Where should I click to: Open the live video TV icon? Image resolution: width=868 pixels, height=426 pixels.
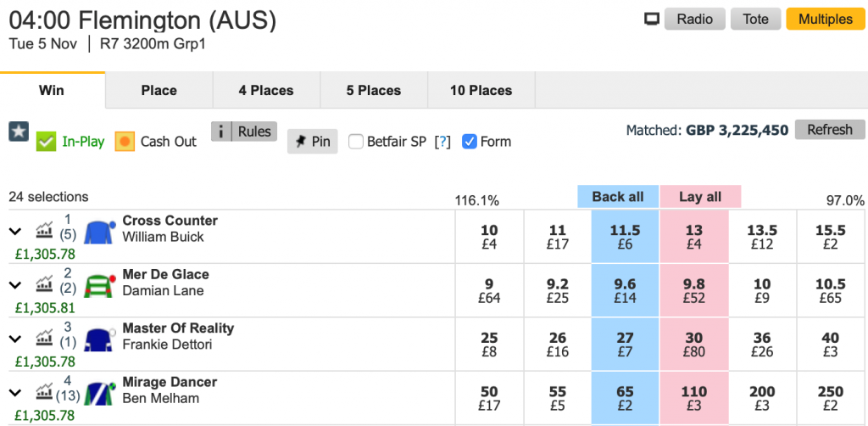[x=652, y=20]
